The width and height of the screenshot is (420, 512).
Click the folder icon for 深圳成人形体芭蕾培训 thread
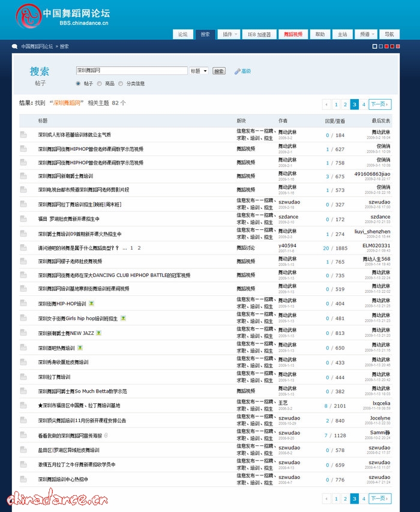[x=23, y=135]
